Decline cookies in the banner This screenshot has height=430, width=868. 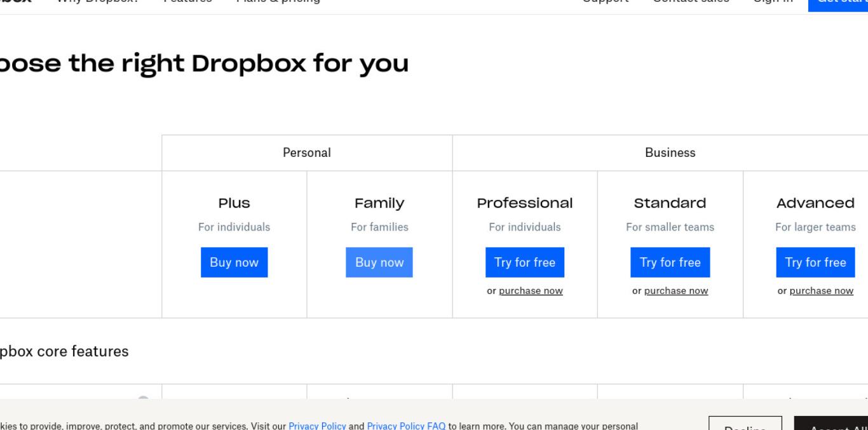click(745, 424)
